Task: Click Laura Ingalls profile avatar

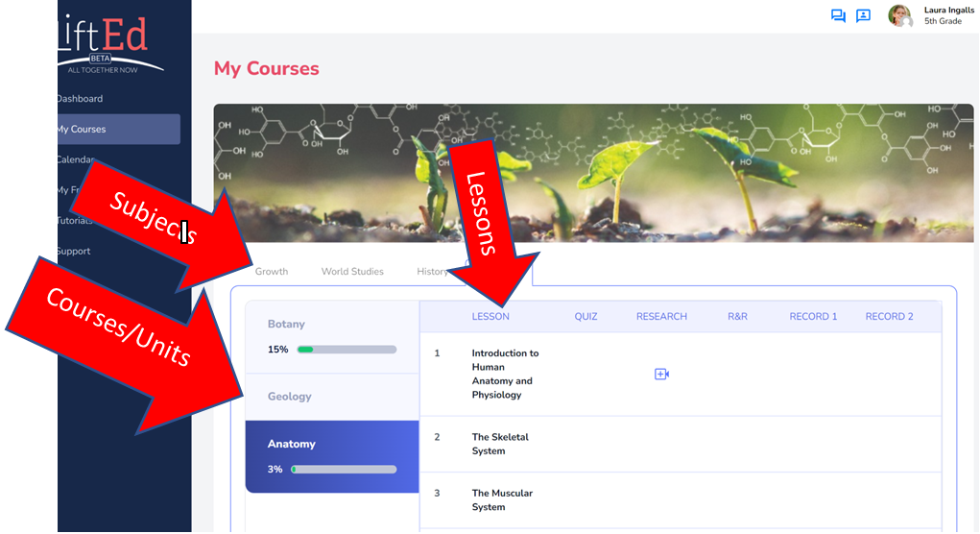Action: click(x=900, y=15)
